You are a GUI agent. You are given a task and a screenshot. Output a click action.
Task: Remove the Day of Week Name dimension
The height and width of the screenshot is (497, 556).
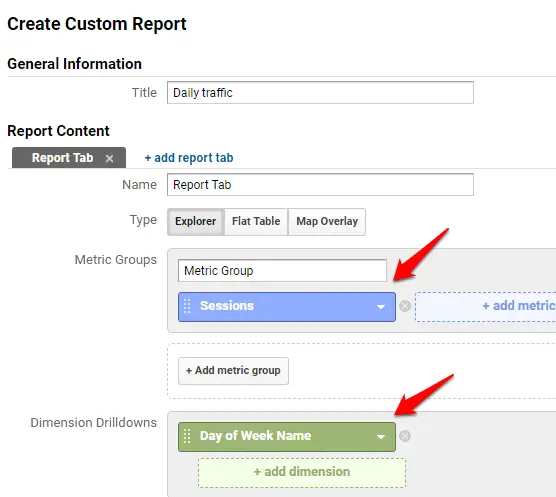405,436
